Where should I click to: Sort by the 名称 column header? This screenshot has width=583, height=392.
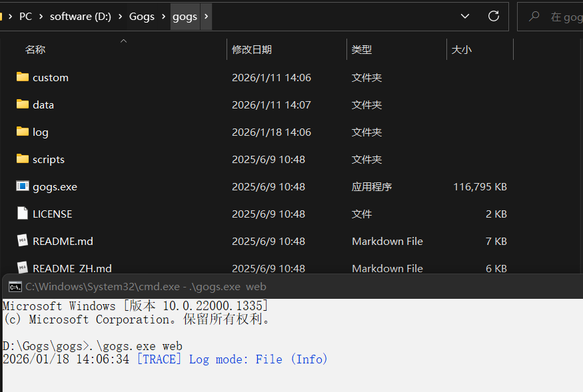click(x=35, y=49)
